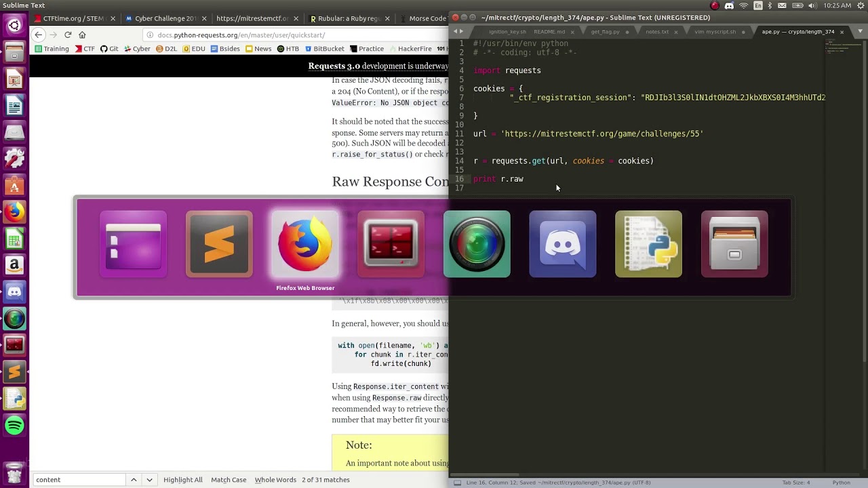The width and height of the screenshot is (868, 488).
Task: Switch to the mitrestemctf Firefox tab
Action: [x=256, y=18]
